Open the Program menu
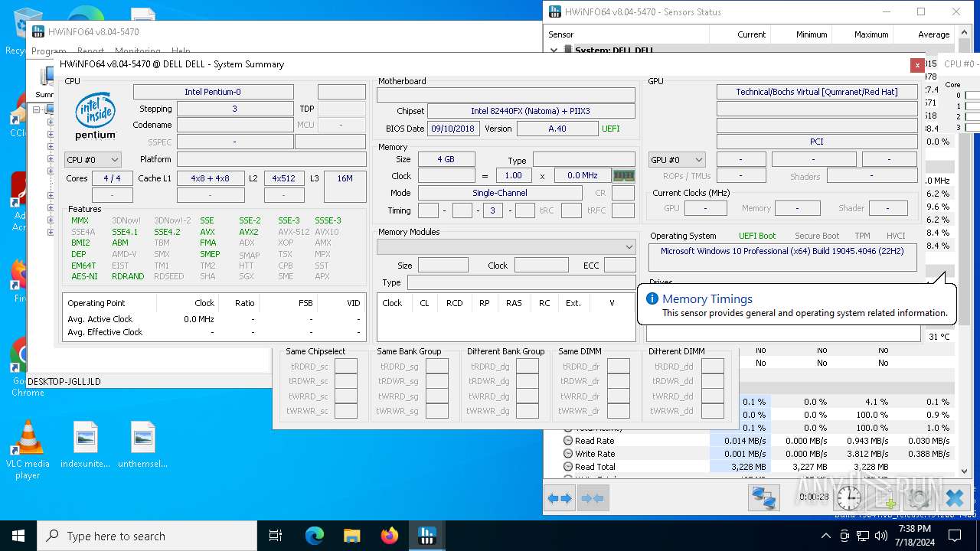980x551 pixels. 49,51
